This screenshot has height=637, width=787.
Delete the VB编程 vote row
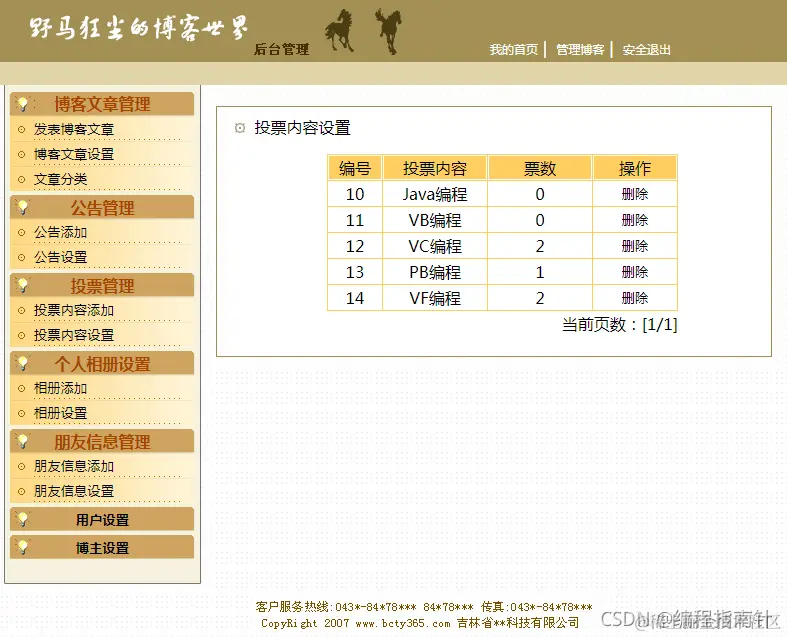634,220
